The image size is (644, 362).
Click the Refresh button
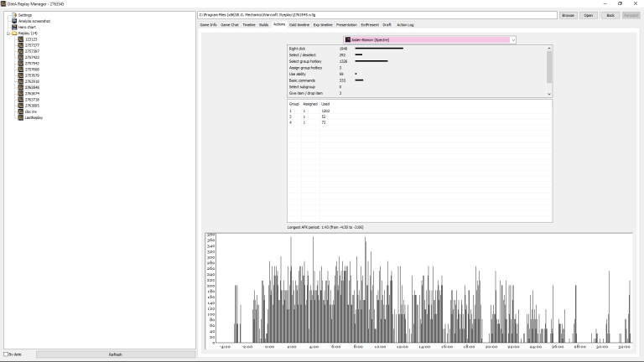116,354
